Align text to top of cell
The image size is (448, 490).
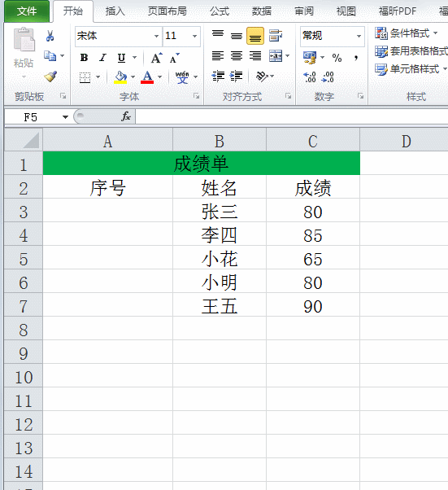point(218,36)
